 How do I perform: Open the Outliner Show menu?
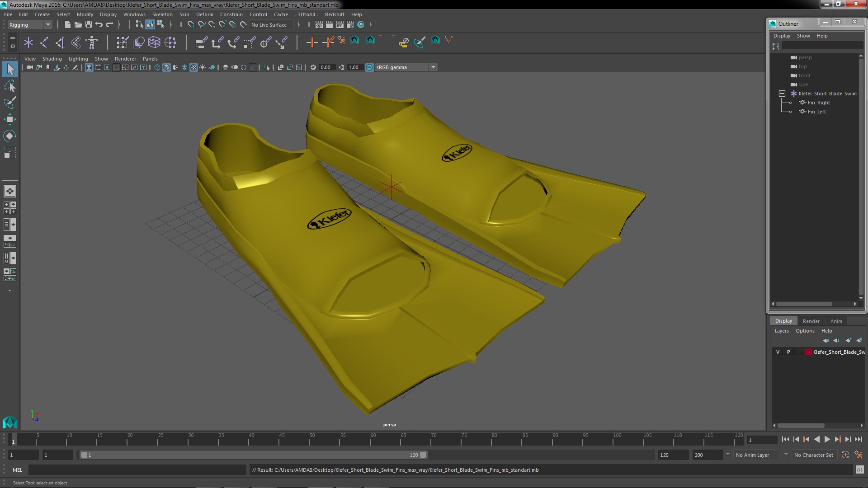(x=803, y=36)
